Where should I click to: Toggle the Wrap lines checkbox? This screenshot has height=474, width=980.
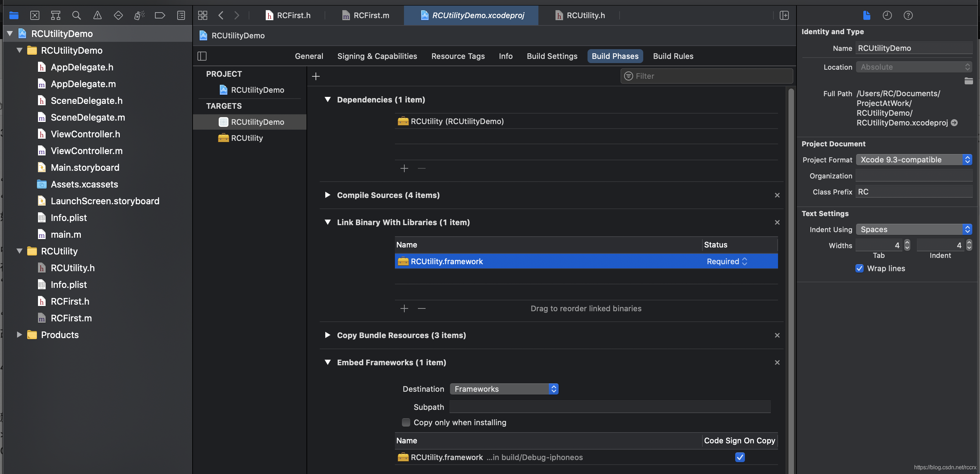[x=860, y=268]
